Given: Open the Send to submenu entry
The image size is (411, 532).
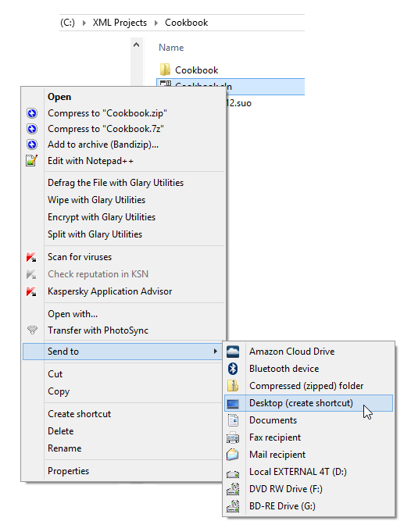Looking at the screenshot, I should 122,352.
